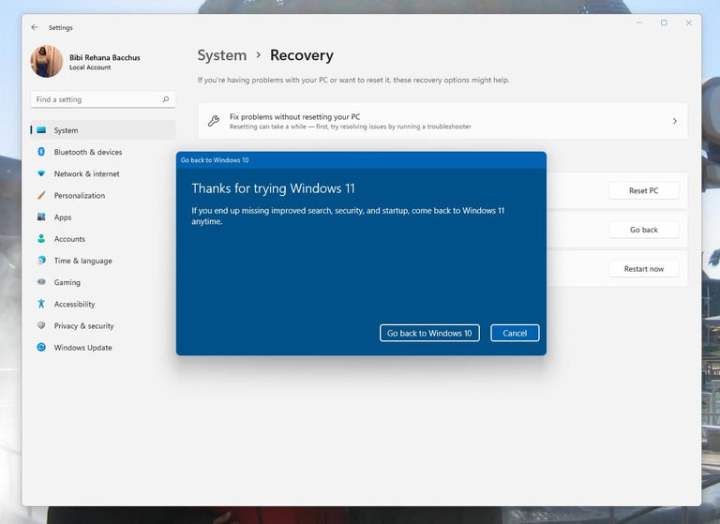This screenshot has width=720, height=524.
Task: Click the Windows Update circular arrows icon
Action: tap(41, 347)
